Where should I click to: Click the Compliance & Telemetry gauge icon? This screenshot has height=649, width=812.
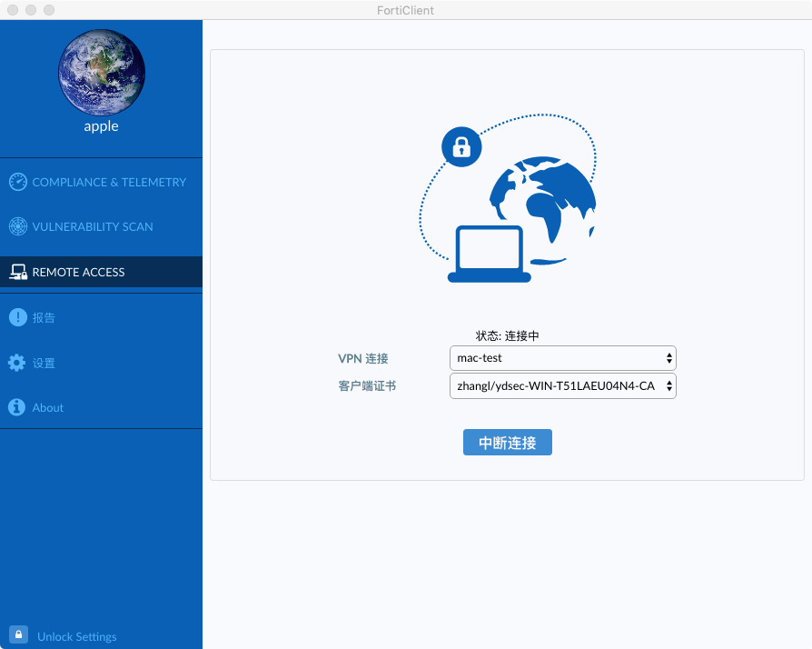click(x=18, y=182)
